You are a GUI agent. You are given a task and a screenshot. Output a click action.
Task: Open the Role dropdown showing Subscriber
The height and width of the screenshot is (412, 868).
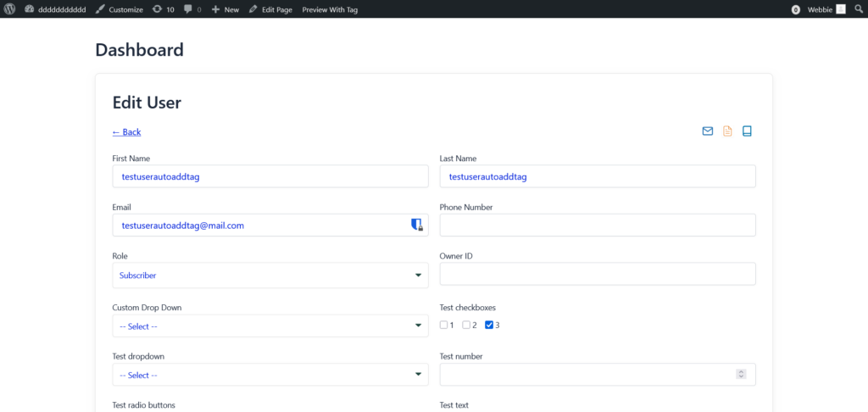(x=270, y=276)
